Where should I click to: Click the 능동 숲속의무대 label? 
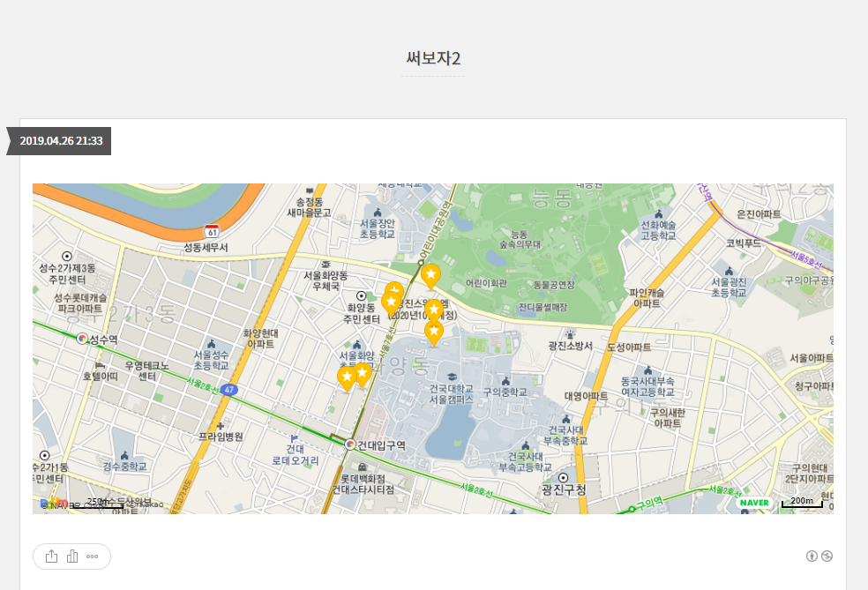(520, 239)
